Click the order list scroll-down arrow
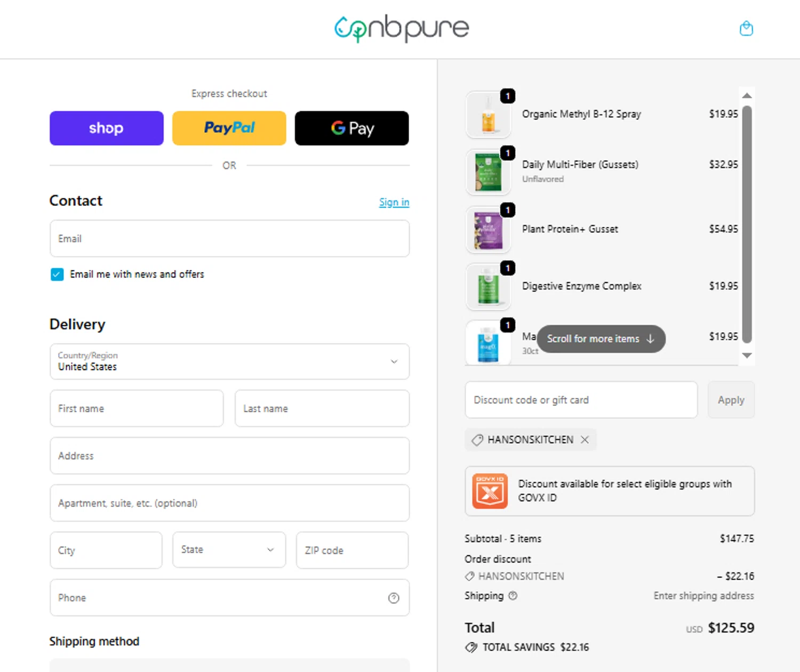 747,356
